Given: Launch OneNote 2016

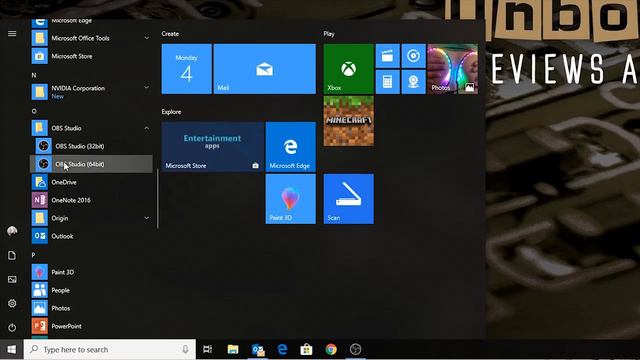Looking at the screenshot, I should 91,200.
